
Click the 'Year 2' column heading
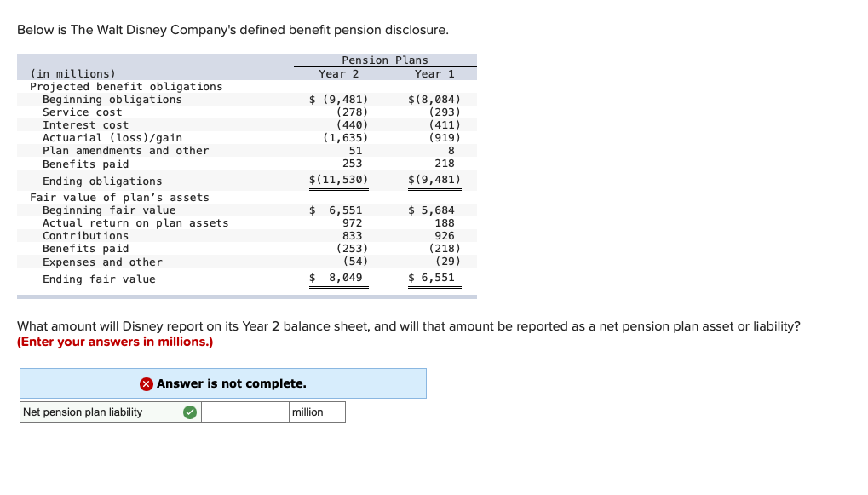pos(336,73)
